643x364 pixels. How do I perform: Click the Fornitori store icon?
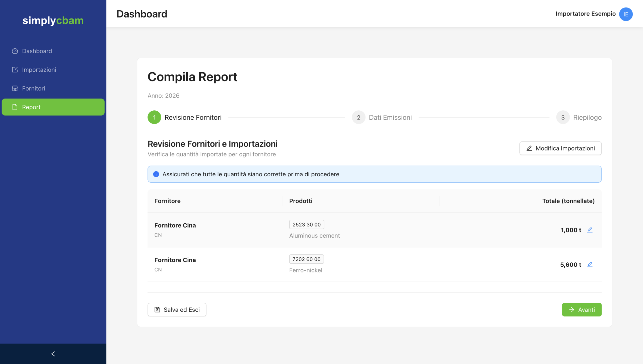(15, 88)
